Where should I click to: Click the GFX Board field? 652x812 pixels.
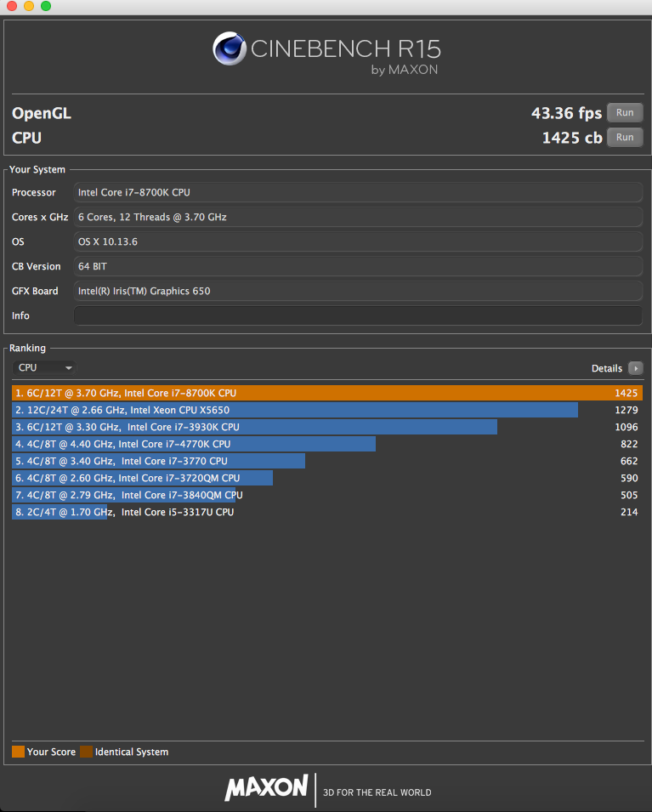[358, 291]
